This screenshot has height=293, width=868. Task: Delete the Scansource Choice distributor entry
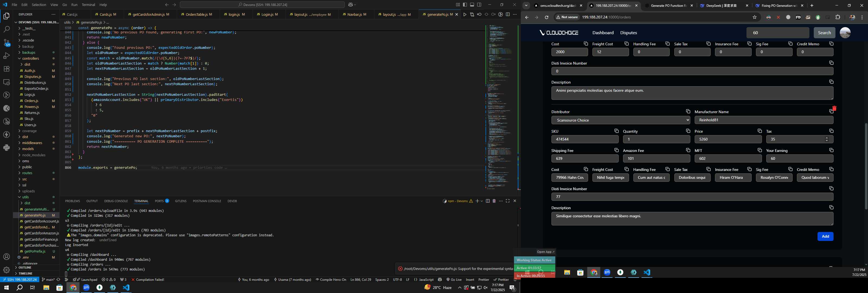click(834, 108)
